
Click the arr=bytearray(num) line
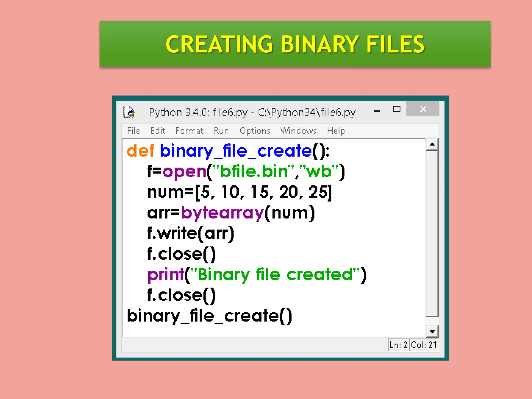tap(231, 213)
